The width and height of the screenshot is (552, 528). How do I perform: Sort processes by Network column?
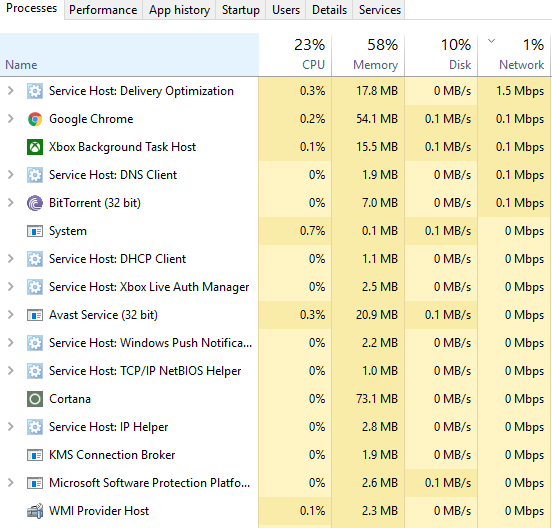coord(514,55)
